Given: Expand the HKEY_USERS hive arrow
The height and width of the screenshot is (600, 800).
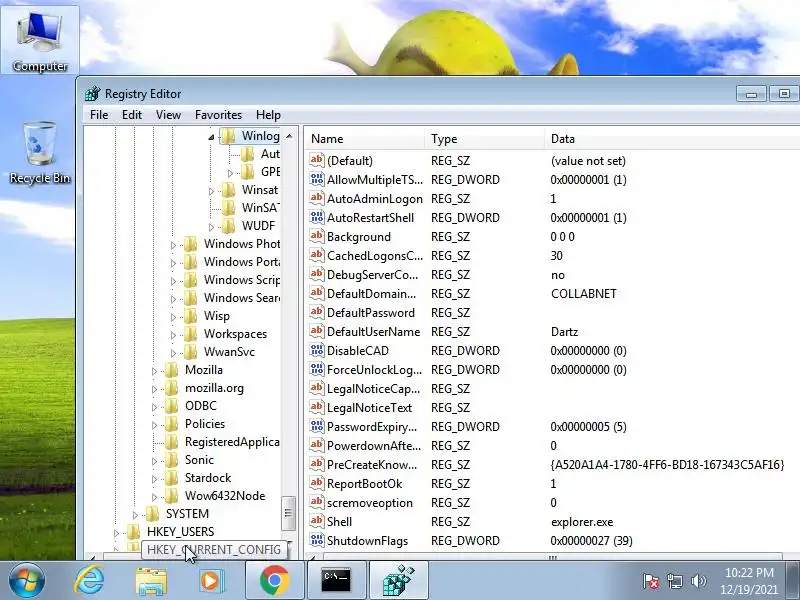Looking at the screenshot, I should (x=116, y=533).
